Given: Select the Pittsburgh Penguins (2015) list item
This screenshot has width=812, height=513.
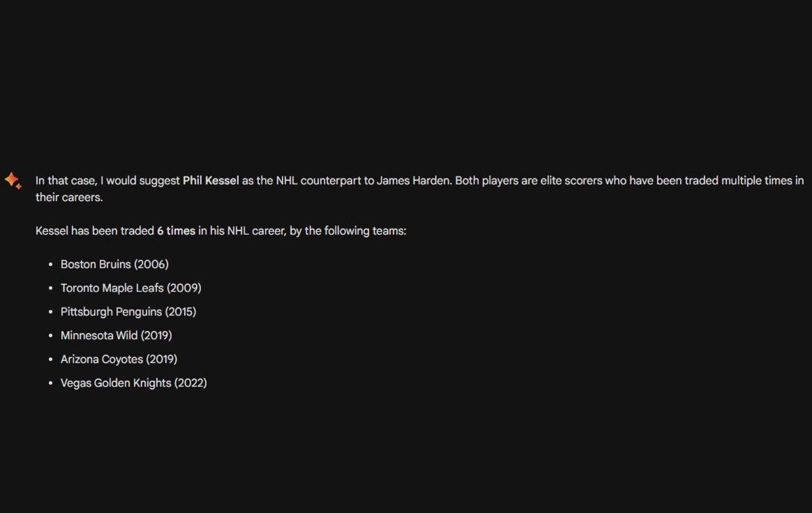Looking at the screenshot, I should 128,312.
